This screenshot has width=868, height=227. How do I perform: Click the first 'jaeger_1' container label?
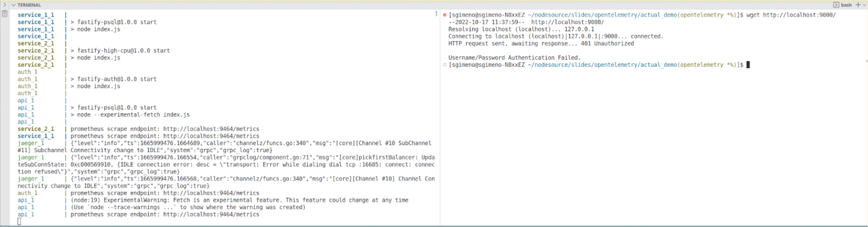click(x=31, y=143)
